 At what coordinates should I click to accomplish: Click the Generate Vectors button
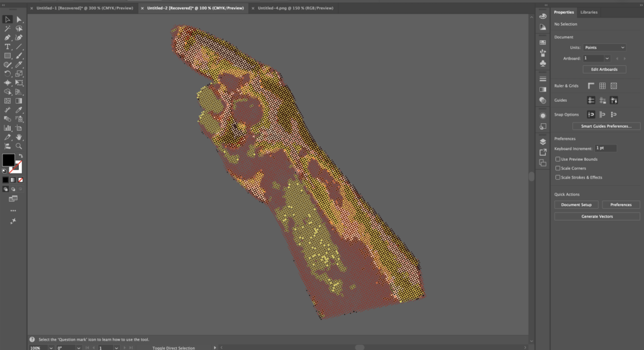point(597,216)
